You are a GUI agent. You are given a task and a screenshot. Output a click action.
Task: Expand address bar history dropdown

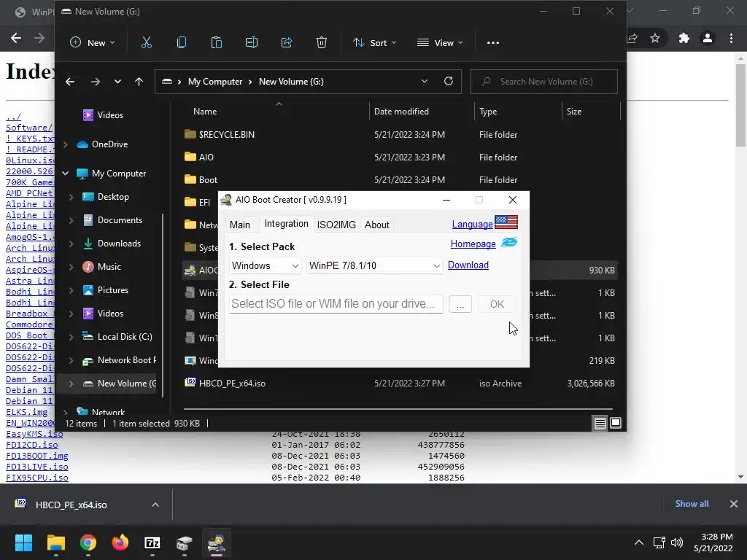425,82
